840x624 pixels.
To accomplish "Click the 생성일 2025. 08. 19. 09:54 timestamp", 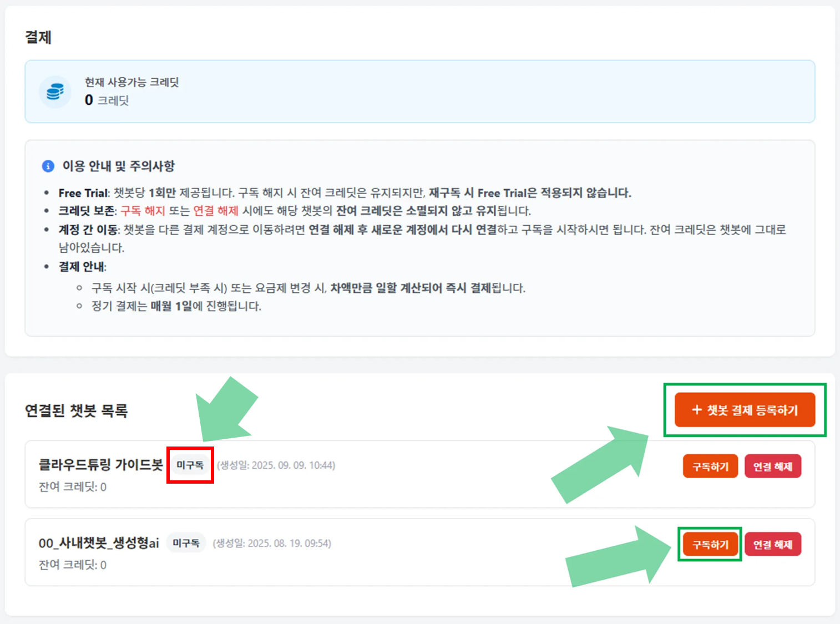I will pyautogui.click(x=272, y=544).
